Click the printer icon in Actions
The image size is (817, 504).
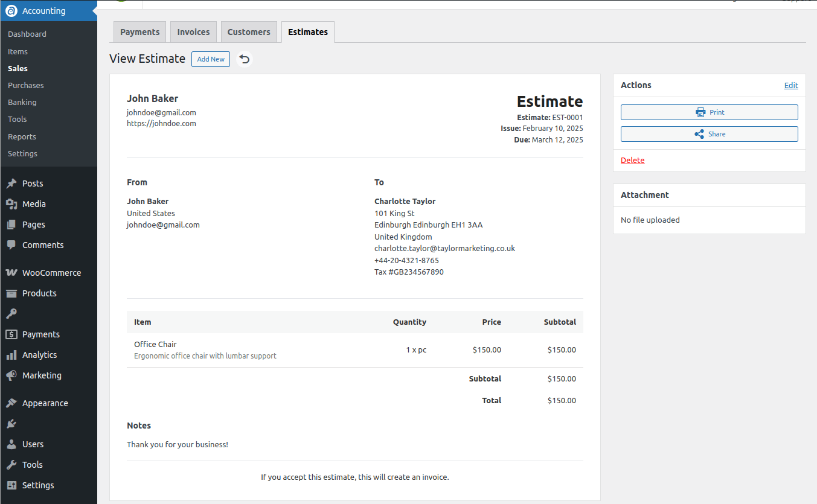(x=700, y=112)
